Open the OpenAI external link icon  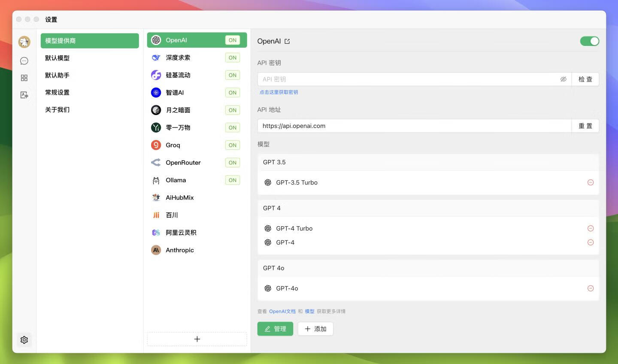pos(287,41)
